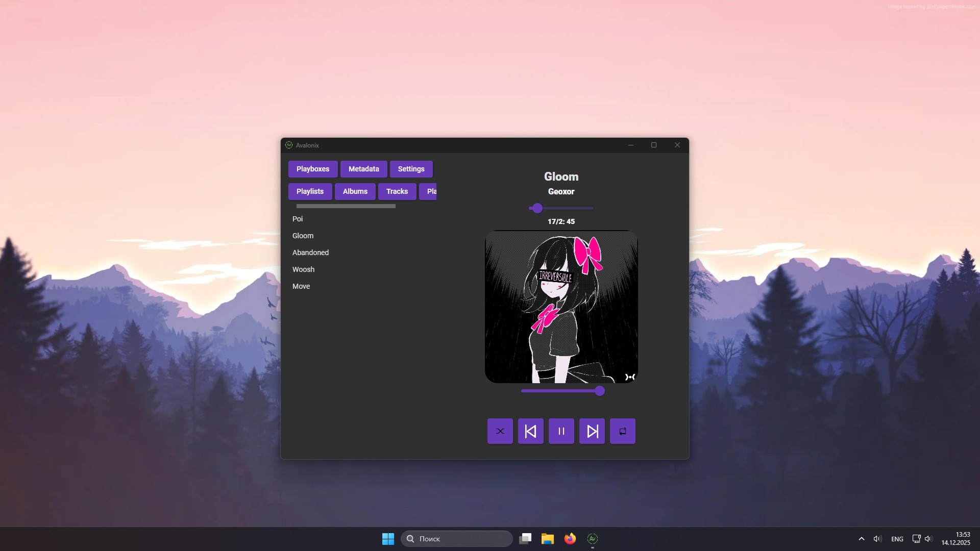Switch to the Tracks view

tap(397, 191)
